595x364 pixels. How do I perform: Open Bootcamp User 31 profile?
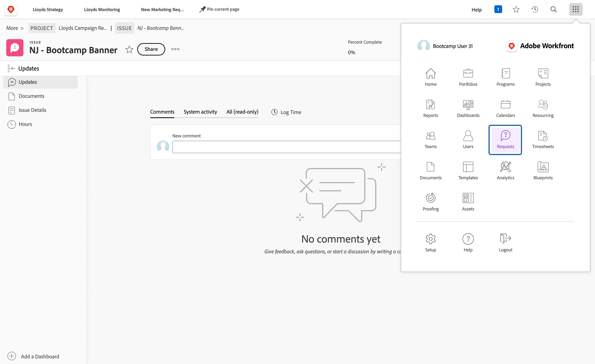[x=445, y=46]
